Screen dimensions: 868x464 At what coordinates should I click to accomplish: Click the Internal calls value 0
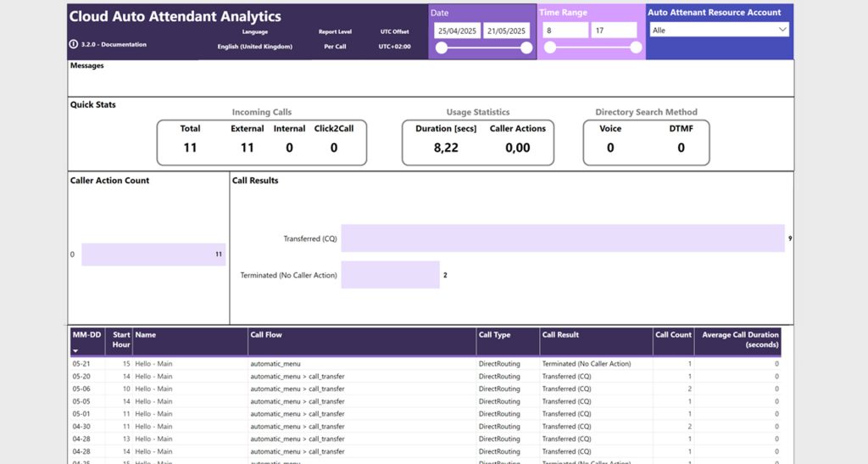tap(289, 148)
